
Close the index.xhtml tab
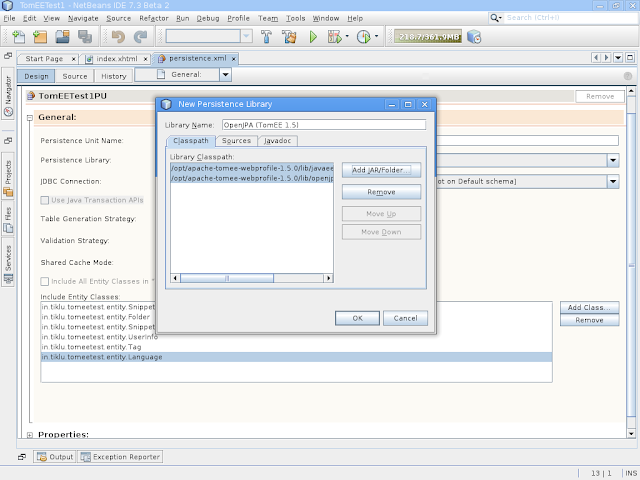(x=145, y=59)
